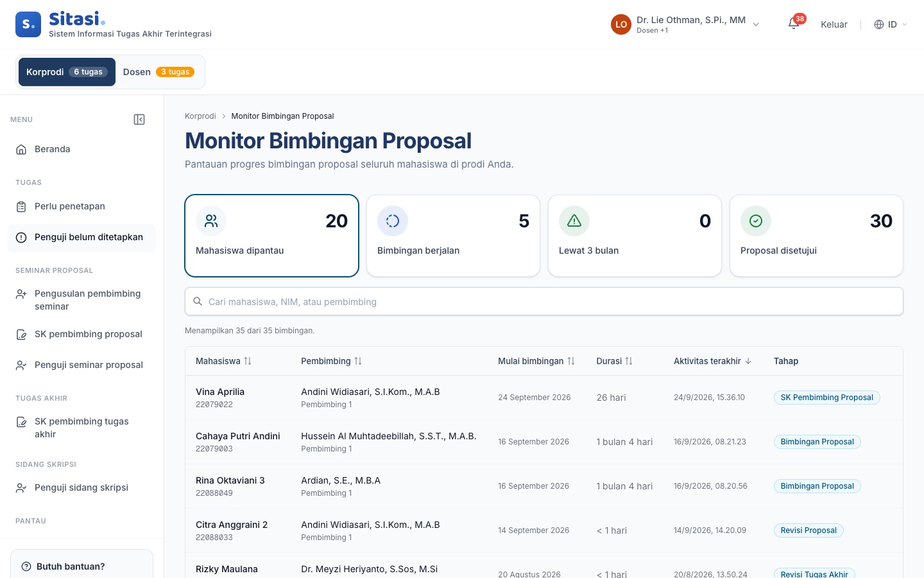Click the SK Pembimbing Proposal badge

(826, 398)
